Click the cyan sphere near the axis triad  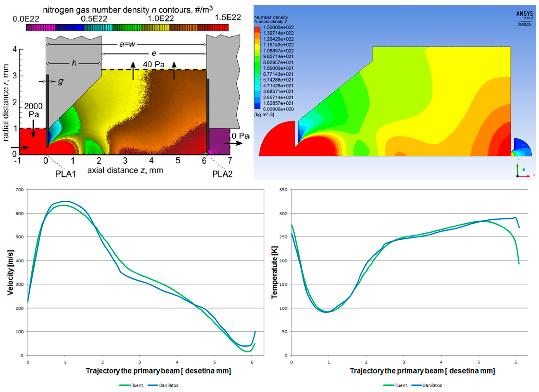pyautogui.click(x=524, y=169)
